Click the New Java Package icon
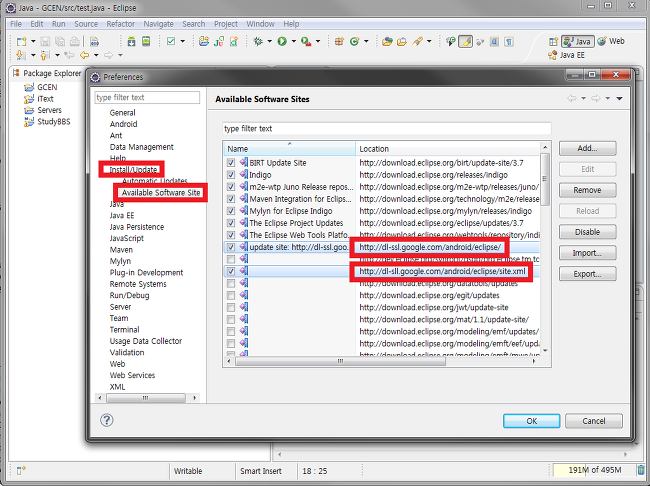 [340, 41]
